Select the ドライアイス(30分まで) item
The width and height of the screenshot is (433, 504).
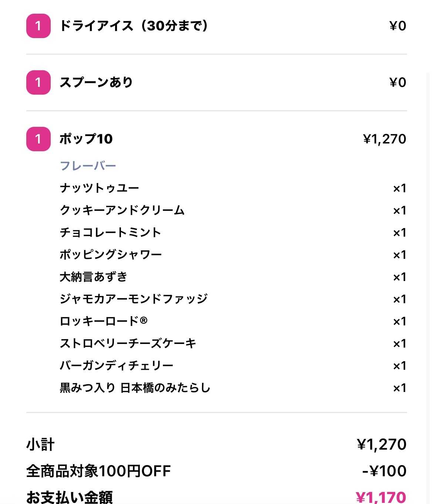134,26
